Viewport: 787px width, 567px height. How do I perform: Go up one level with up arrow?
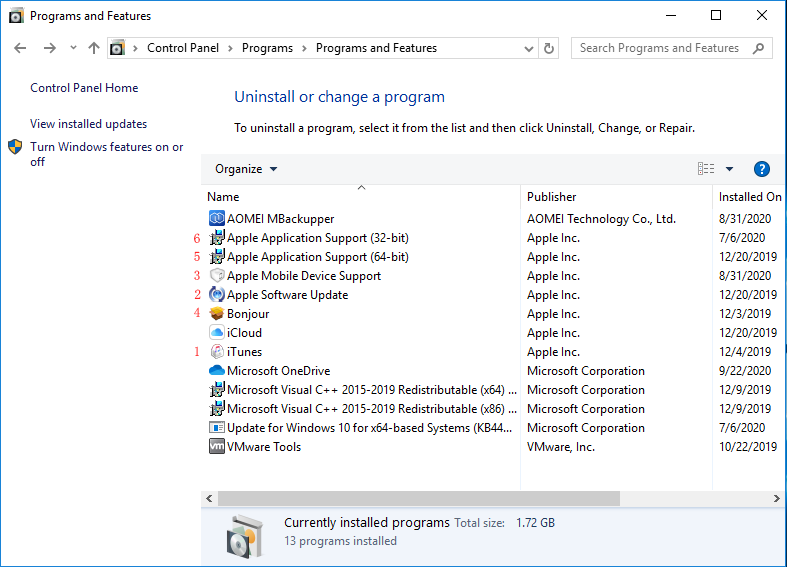pos(94,48)
